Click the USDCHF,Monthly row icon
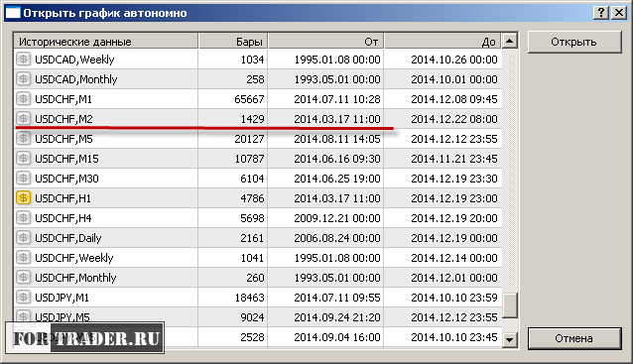Viewport: 633px width, 364px height. click(x=24, y=278)
